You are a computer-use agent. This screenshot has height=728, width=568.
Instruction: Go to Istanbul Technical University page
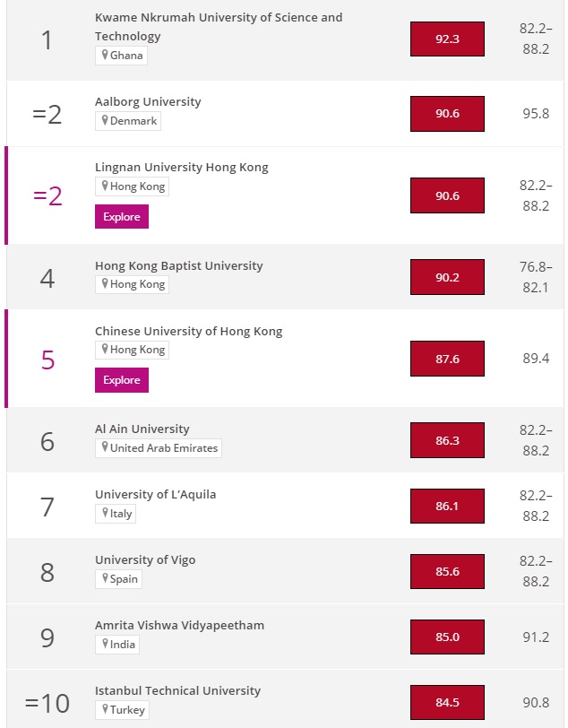pos(177,691)
